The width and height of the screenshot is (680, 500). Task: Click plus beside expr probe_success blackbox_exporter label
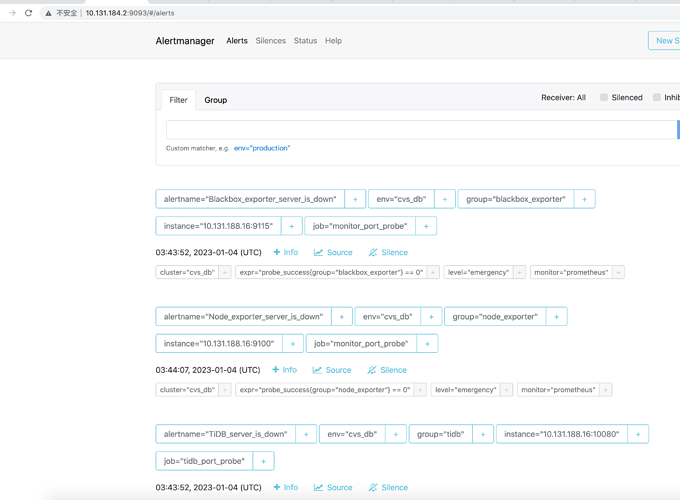433,272
